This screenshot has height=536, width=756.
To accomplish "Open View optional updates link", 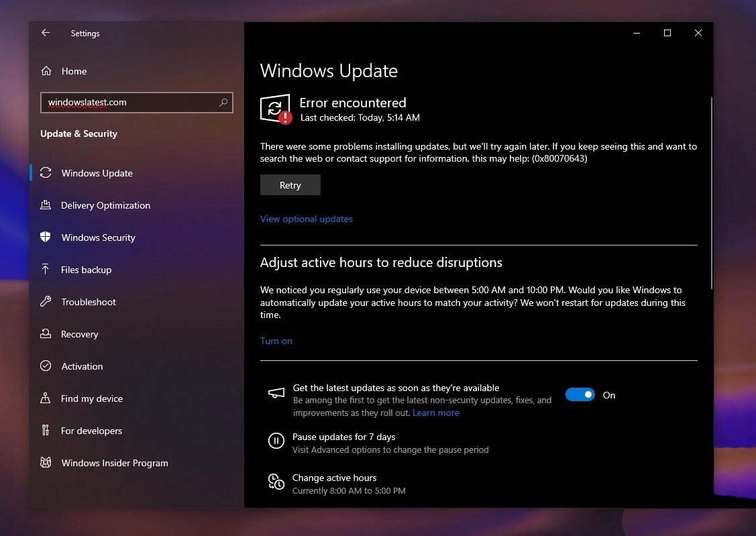I will [307, 219].
